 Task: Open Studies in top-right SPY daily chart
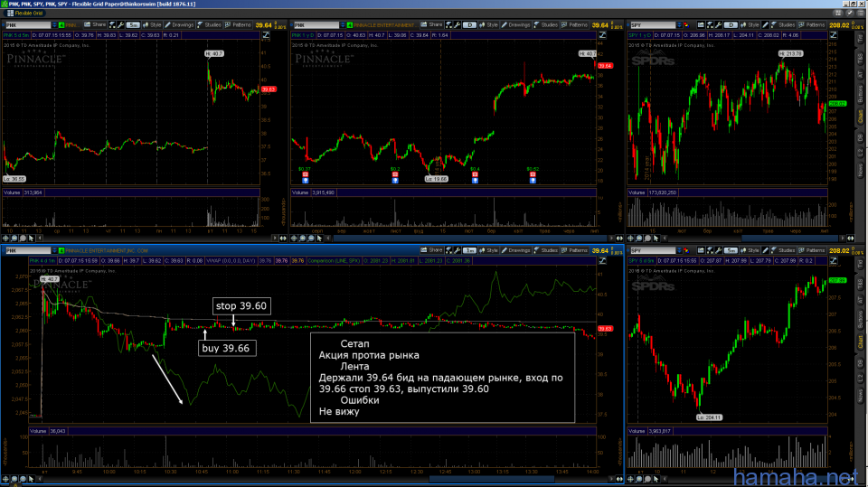785,25
